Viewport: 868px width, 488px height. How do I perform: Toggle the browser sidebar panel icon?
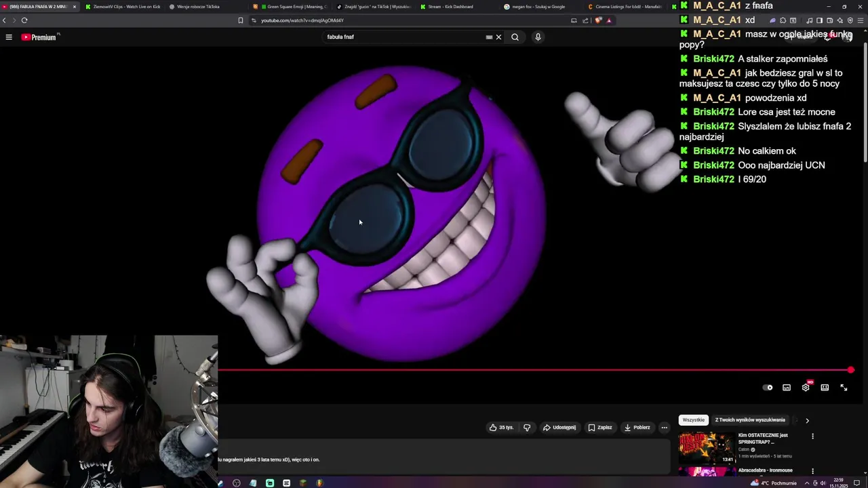pyautogui.click(x=819, y=20)
